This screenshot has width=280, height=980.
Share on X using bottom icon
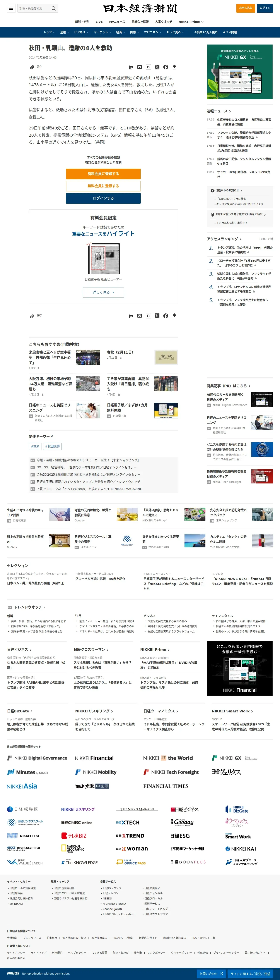point(157,316)
